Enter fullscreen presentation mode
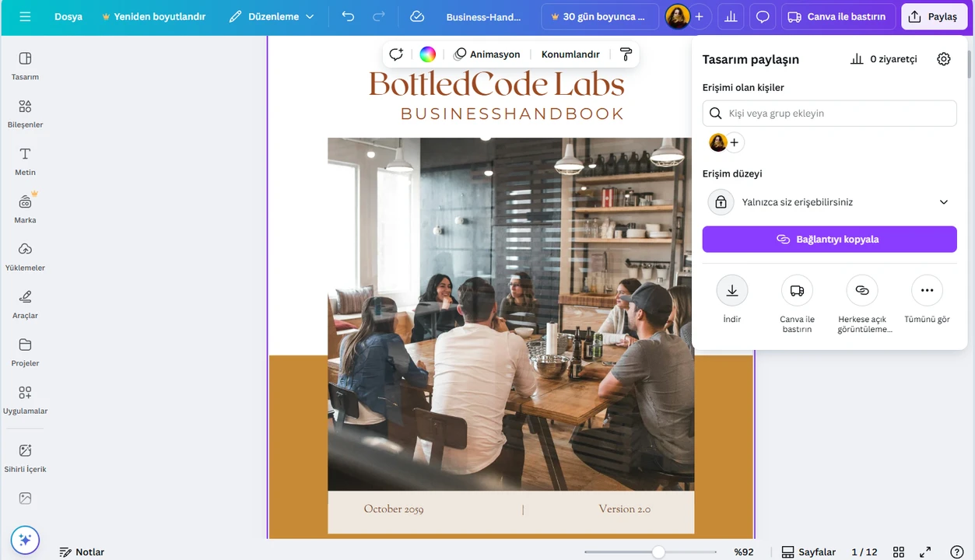975x560 pixels. [926, 551]
